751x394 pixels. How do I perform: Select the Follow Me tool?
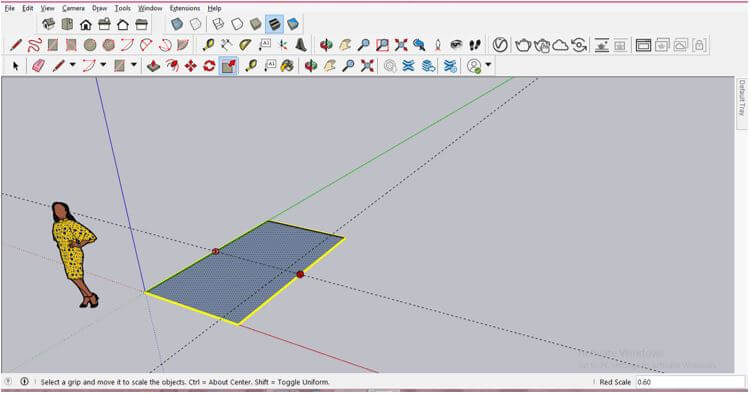[x=172, y=66]
